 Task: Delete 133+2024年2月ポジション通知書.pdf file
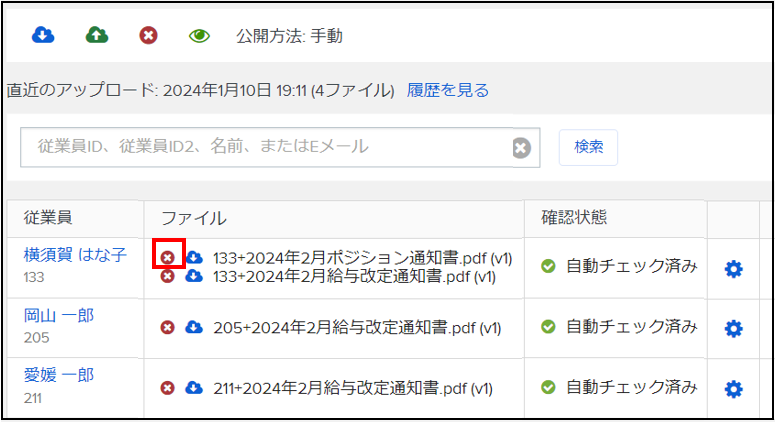pos(168,257)
